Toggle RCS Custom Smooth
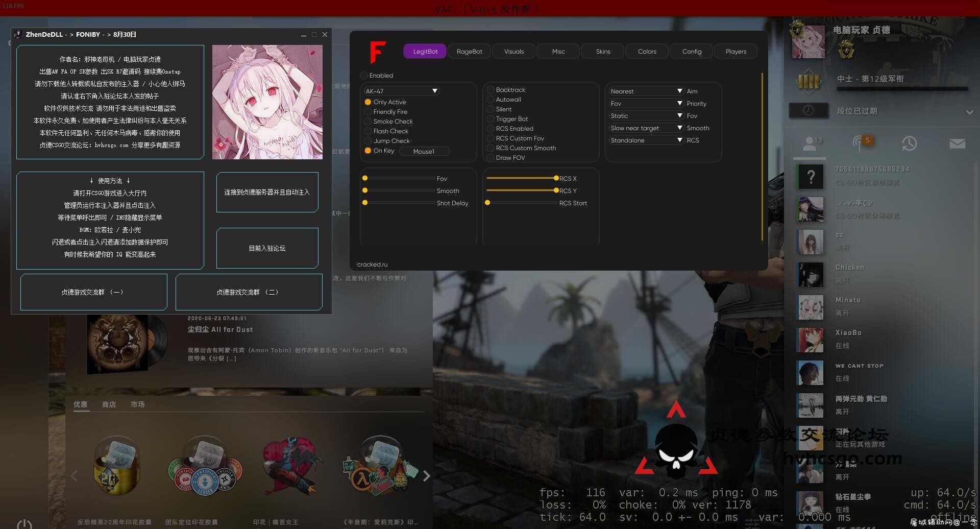This screenshot has width=980, height=529. [490, 148]
